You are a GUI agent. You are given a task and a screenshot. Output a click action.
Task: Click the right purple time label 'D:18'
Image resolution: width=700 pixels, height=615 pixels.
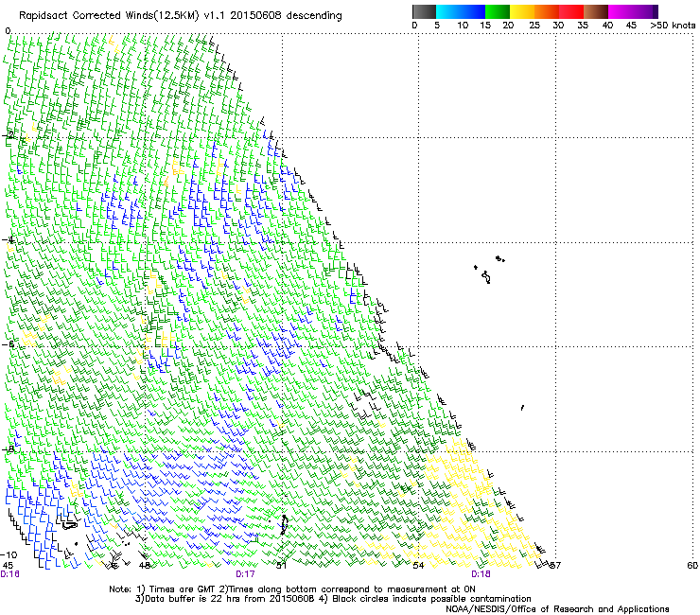[481, 574]
